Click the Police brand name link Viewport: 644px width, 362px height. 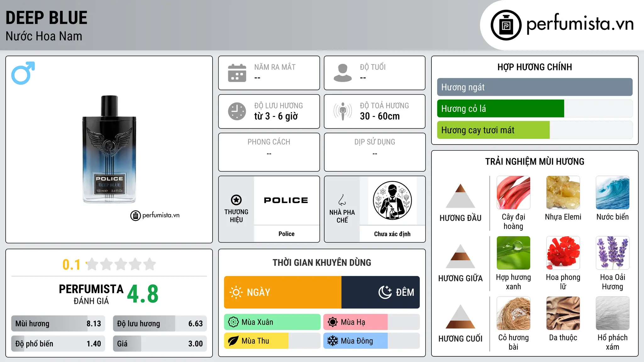pyautogui.click(x=286, y=234)
